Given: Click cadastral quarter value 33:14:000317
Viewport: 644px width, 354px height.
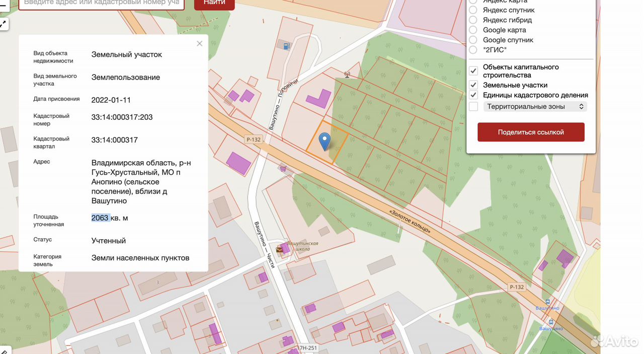Looking at the screenshot, I should pyautogui.click(x=114, y=140).
